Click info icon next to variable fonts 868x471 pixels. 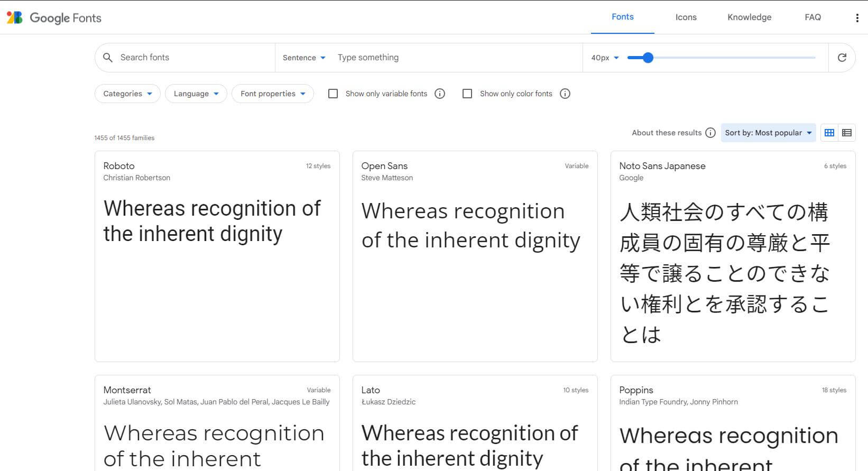[x=440, y=94]
